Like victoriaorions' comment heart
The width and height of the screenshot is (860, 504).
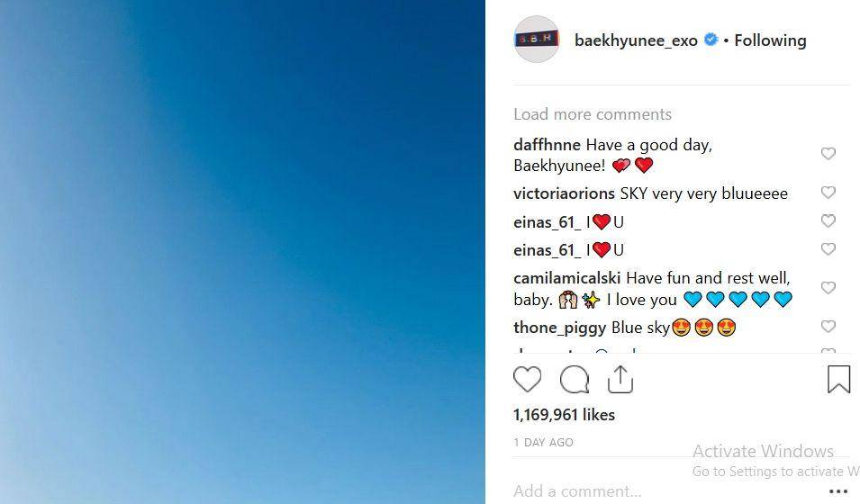[x=828, y=192]
